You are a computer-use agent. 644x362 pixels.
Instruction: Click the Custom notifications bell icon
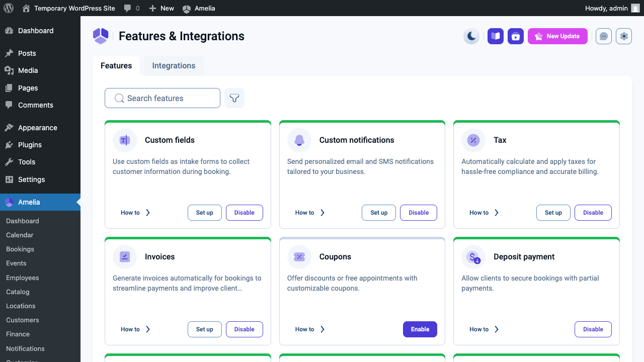click(x=299, y=140)
